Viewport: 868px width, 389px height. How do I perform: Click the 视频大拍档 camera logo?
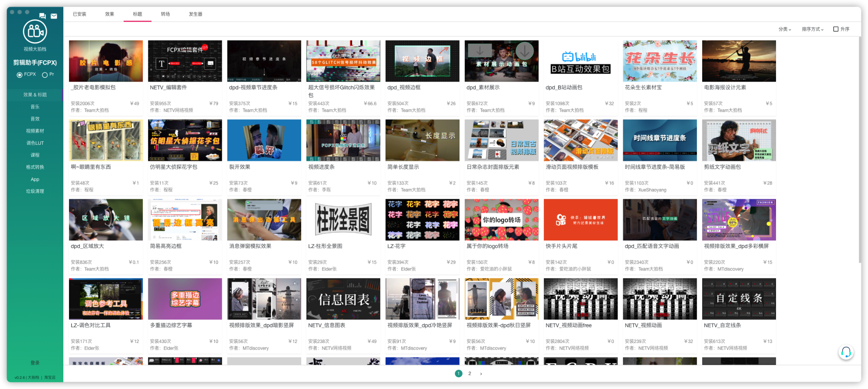[x=35, y=32]
